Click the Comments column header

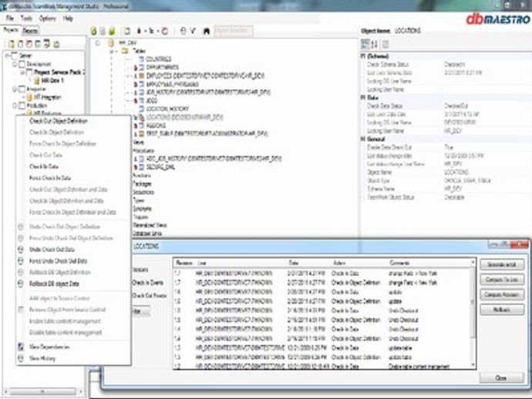coord(399,263)
